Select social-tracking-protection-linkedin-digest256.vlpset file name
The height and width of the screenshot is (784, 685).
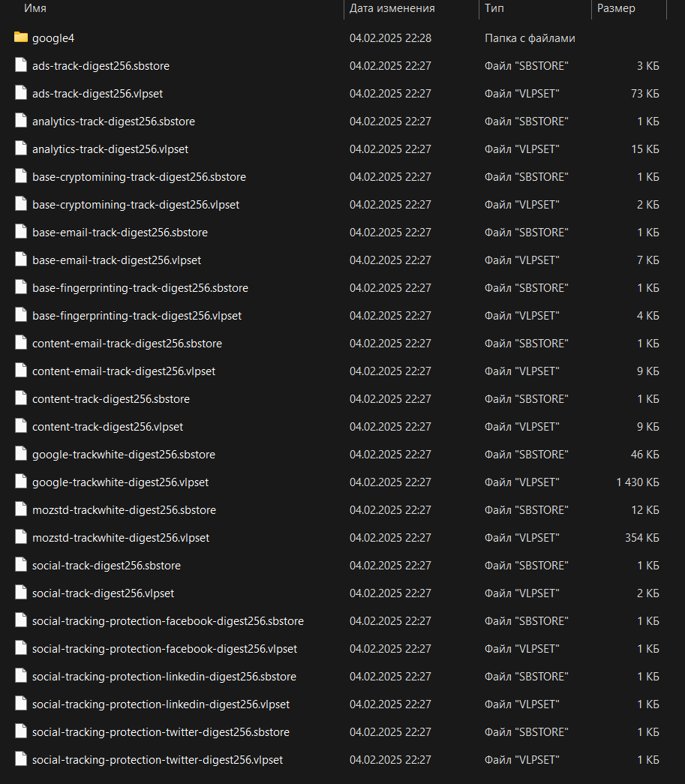161,704
